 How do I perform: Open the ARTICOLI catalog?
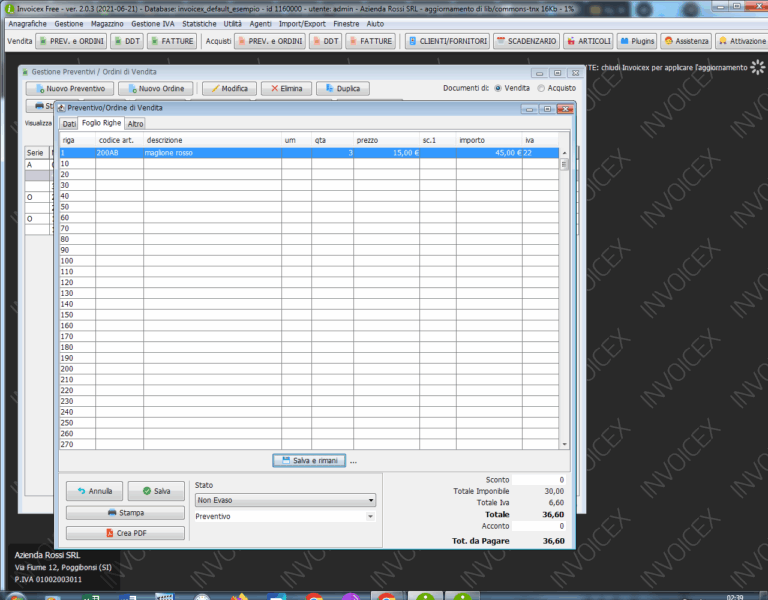(x=589, y=41)
